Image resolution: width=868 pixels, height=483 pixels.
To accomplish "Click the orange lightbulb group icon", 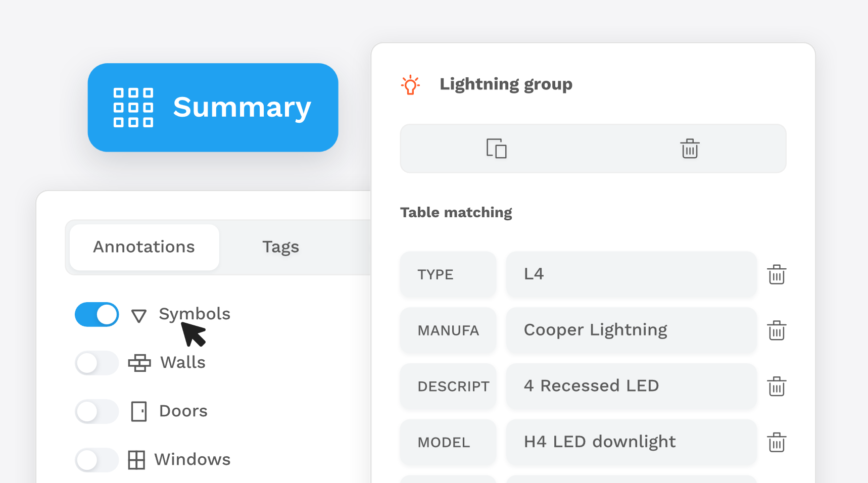I will click(410, 85).
